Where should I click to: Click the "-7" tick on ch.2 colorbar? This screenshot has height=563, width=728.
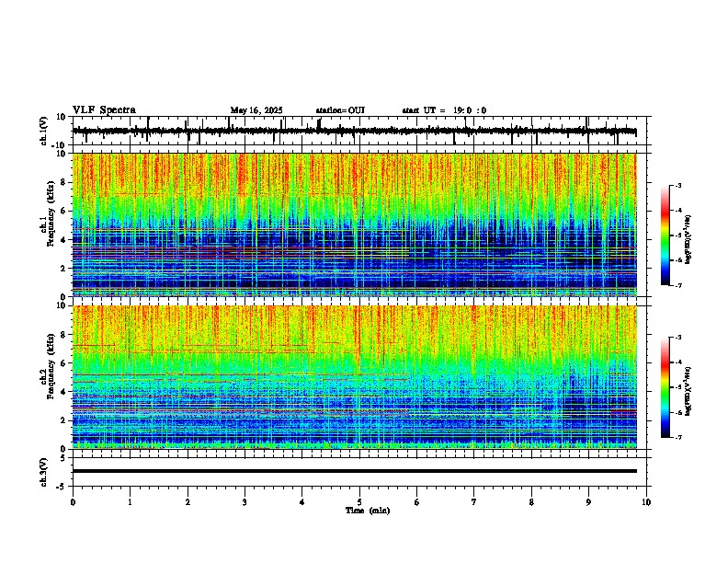[677, 437]
